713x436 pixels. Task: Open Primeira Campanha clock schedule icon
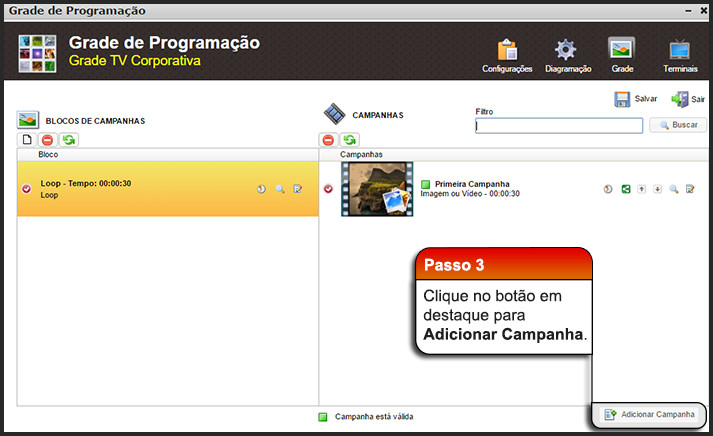[608, 189]
